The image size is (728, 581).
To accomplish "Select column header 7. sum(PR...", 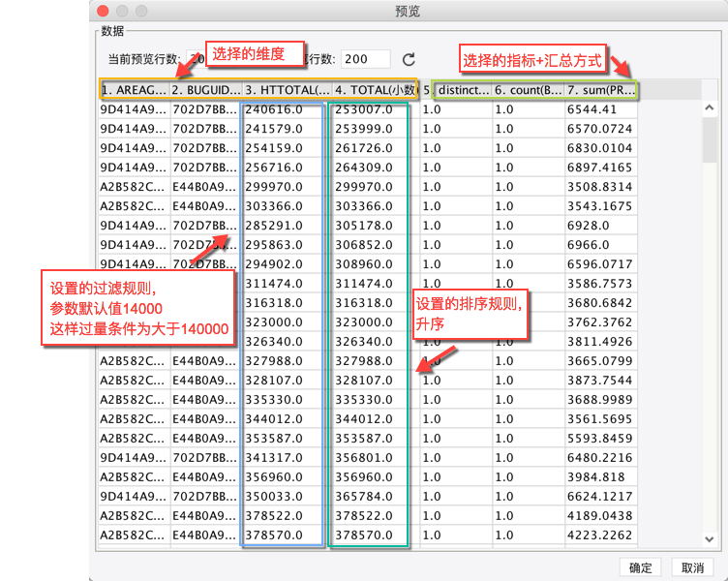I will [601, 90].
